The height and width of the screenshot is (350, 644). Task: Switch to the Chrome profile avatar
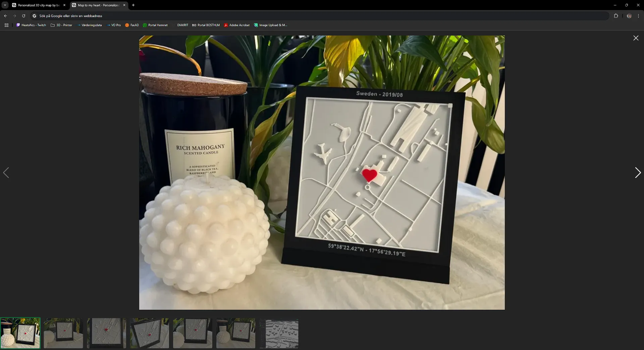[x=630, y=15]
